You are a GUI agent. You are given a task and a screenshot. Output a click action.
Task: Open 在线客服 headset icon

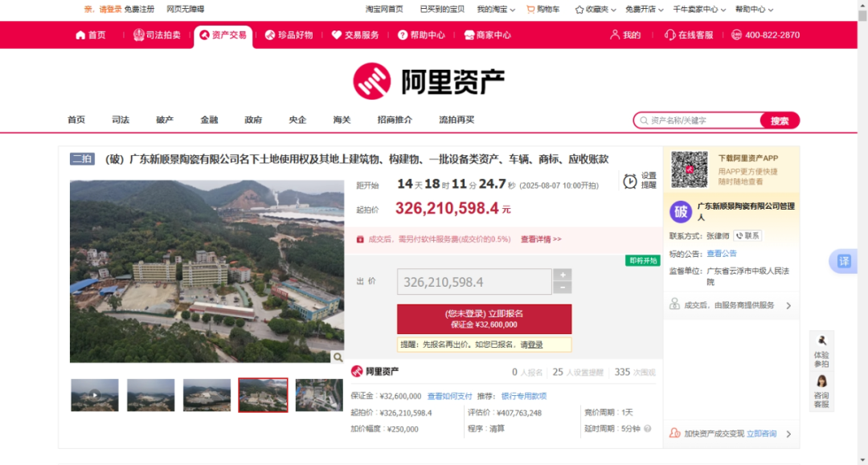[669, 35]
